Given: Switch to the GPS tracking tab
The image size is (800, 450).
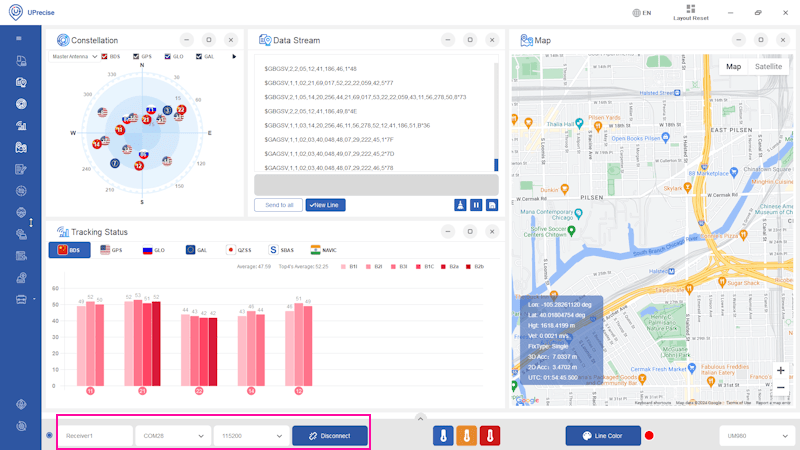Looking at the screenshot, I should coord(111,250).
